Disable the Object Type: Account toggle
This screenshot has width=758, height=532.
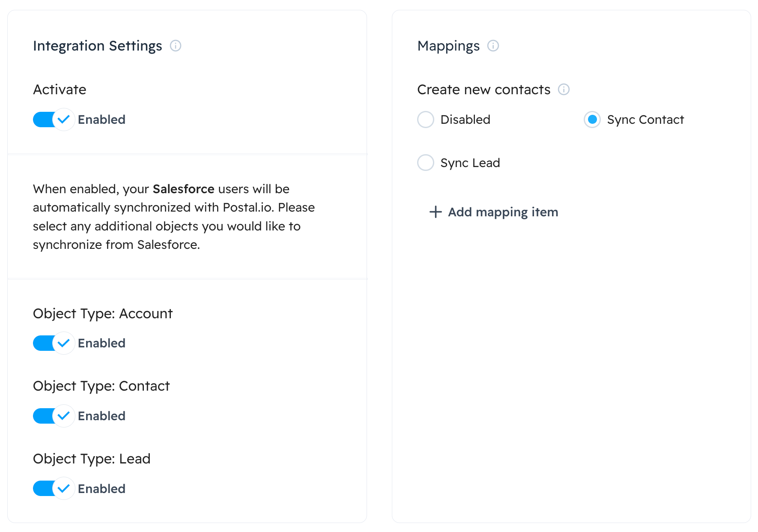point(54,343)
